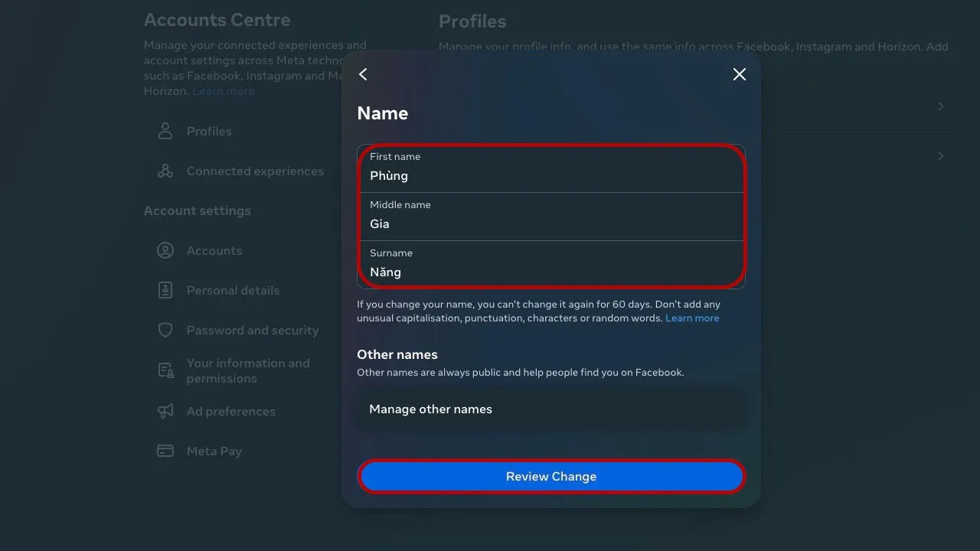
Task: Close the Name dialog with X icon
Action: [x=739, y=74]
